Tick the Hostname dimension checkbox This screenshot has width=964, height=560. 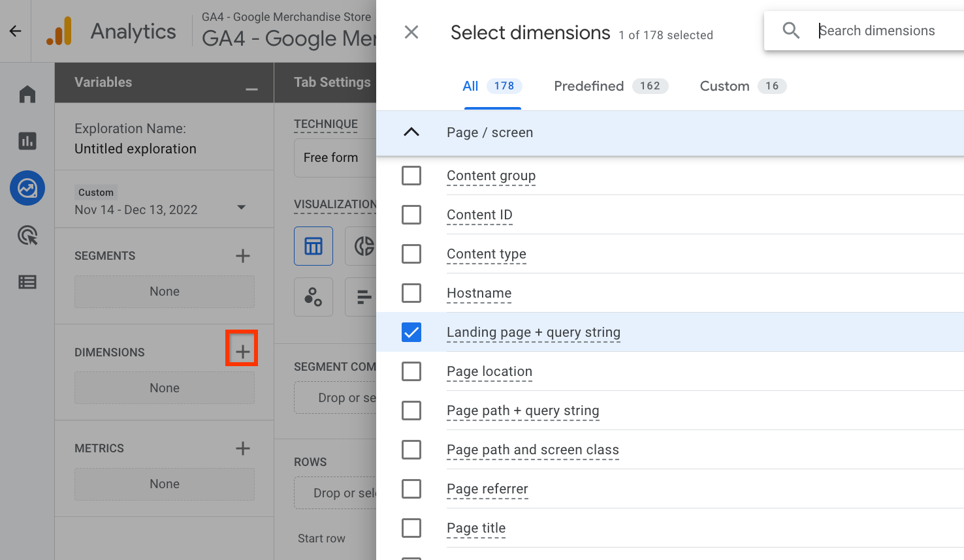411,293
